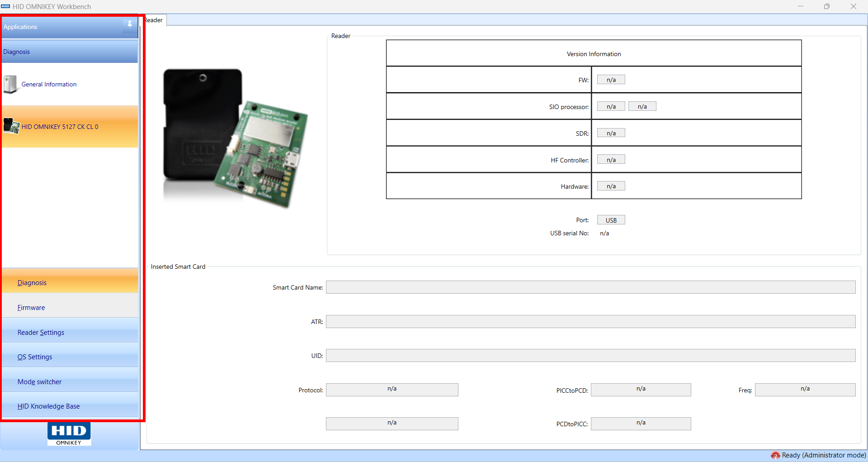Viewport: 868px width, 462px height.
Task: Click the HID OMNIKEY 5127 reader icon
Action: [x=11, y=126]
